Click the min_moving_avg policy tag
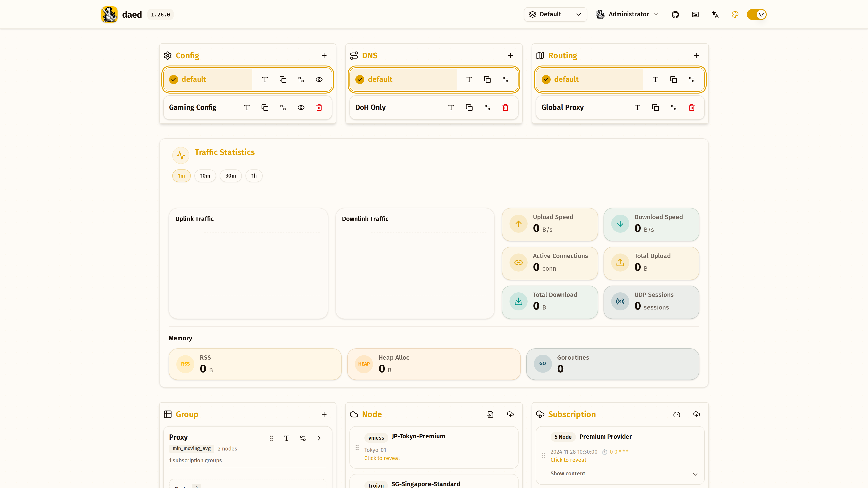The image size is (868, 488). tap(191, 449)
